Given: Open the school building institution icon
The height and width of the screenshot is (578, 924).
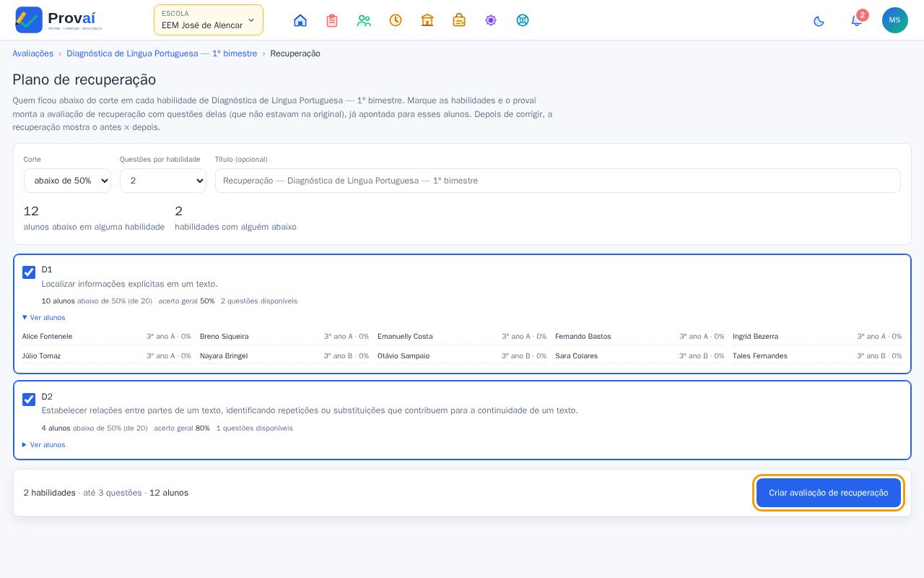Looking at the screenshot, I should (427, 20).
